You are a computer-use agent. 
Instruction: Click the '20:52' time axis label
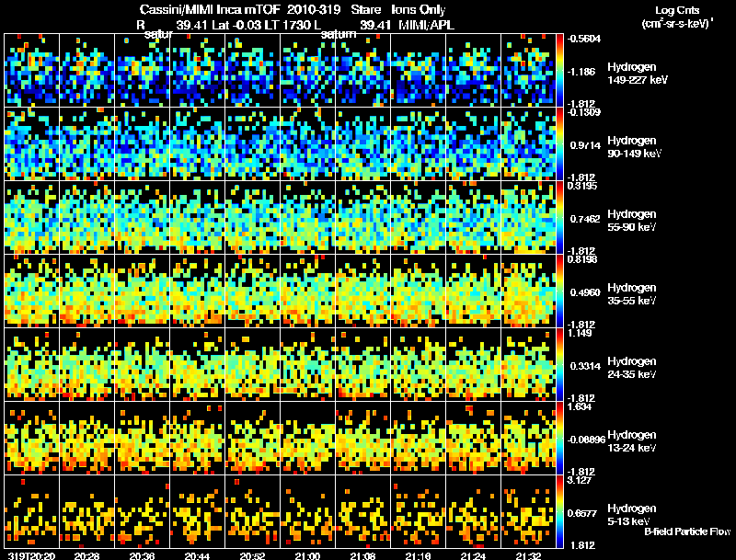coord(252,555)
